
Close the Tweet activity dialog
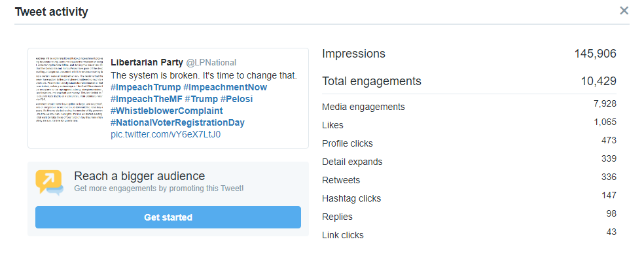point(624,10)
